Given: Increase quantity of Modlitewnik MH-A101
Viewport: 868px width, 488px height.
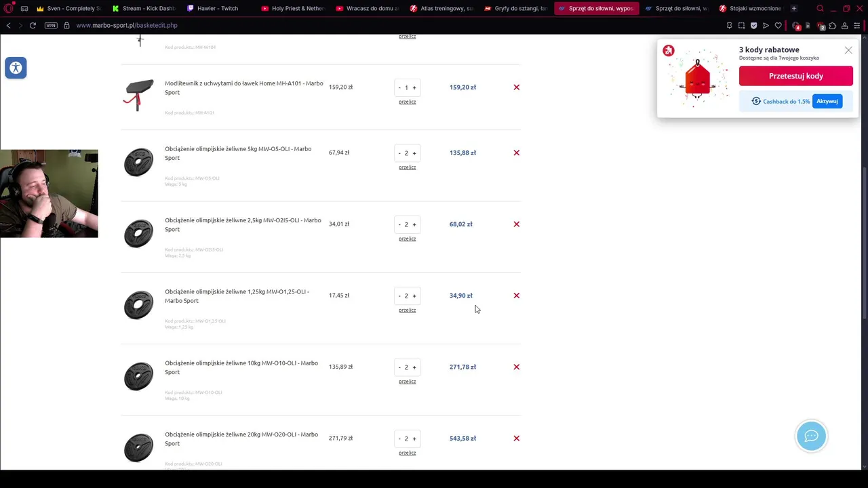Looking at the screenshot, I should [x=414, y=87].
